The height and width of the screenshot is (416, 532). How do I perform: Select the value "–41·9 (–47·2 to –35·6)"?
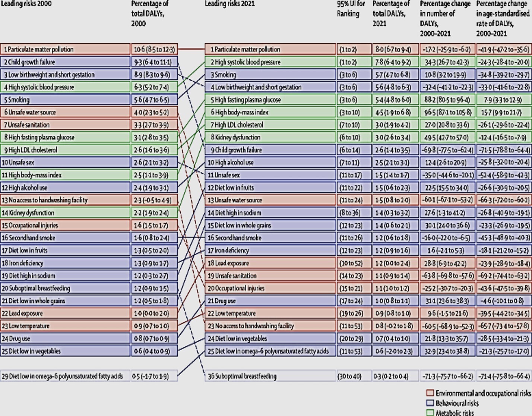click(504, 49)
